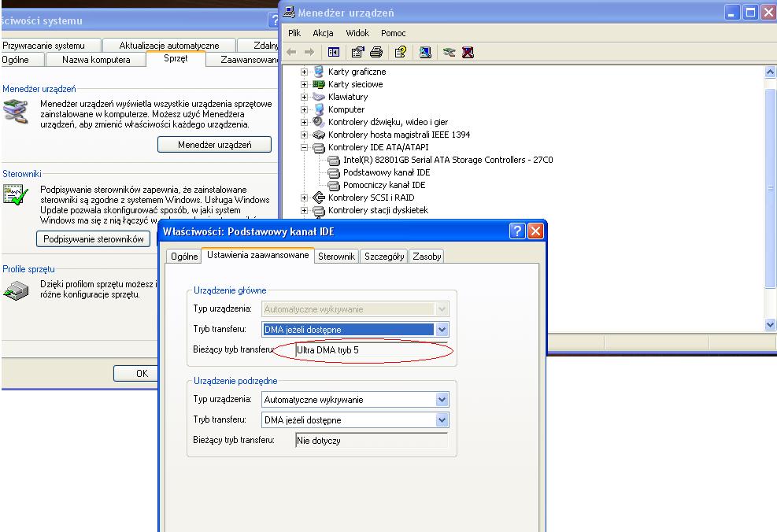This screenshot has width=777, height=532.
Task: Click the Kontrolery IDE ATA/ATAPI category icon
Action: coord(319,147)
